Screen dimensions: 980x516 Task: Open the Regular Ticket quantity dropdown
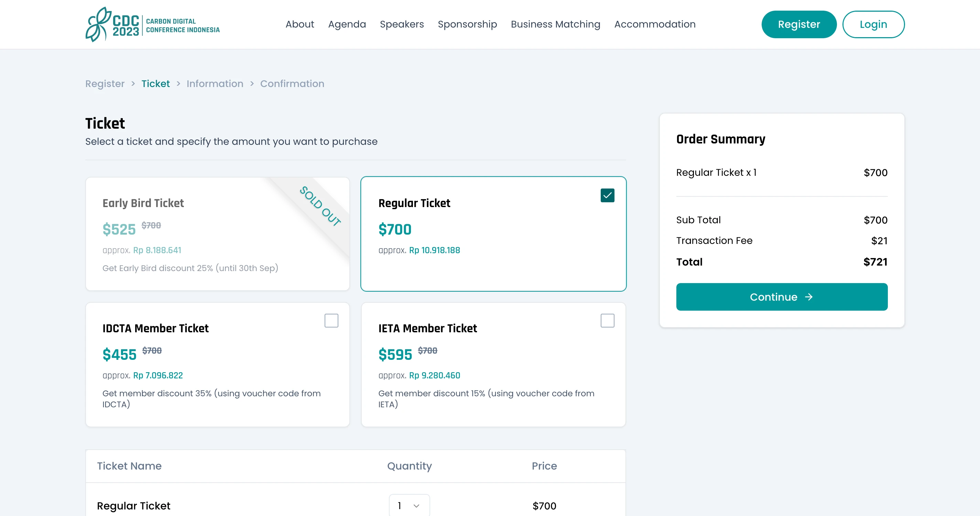pos(409,505)
